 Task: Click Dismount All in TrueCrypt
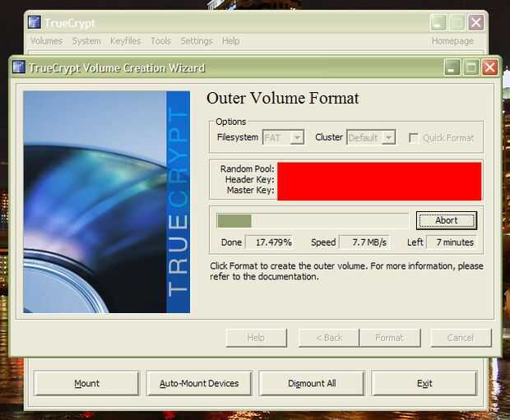point(312,383)
